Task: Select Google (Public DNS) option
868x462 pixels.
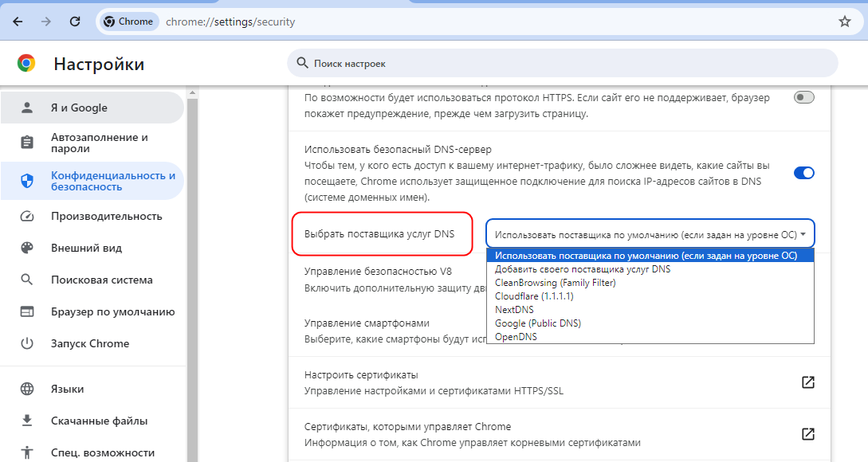Action: (x=650, y=323)
